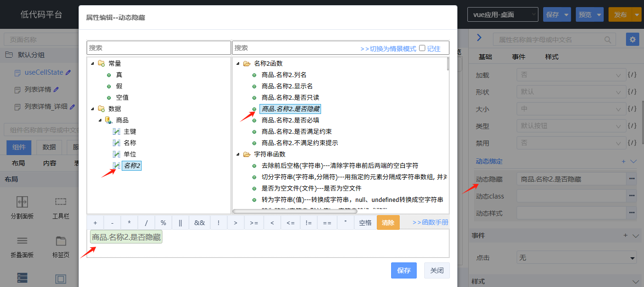Click the 保存 button in dialog footer
This screenshot has width=644, height=287.
[x=404, y=270]
